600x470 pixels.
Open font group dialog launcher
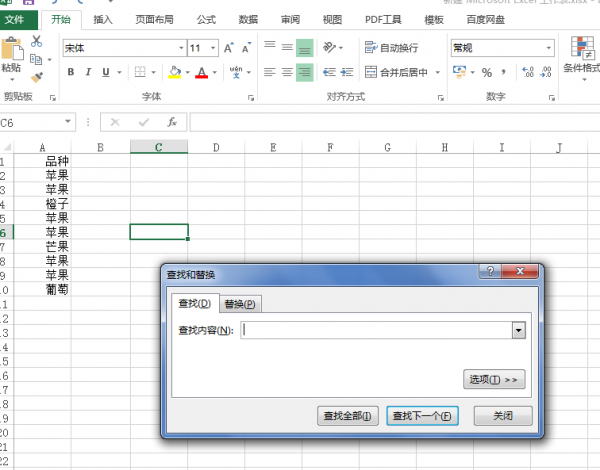click(251, 98)
